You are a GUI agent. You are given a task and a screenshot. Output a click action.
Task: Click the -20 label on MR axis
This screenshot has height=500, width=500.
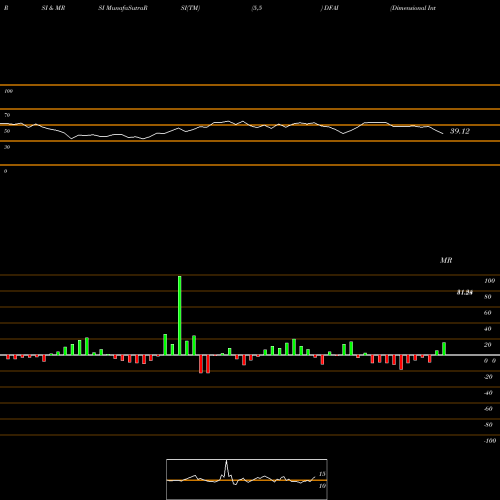[488, 377]
